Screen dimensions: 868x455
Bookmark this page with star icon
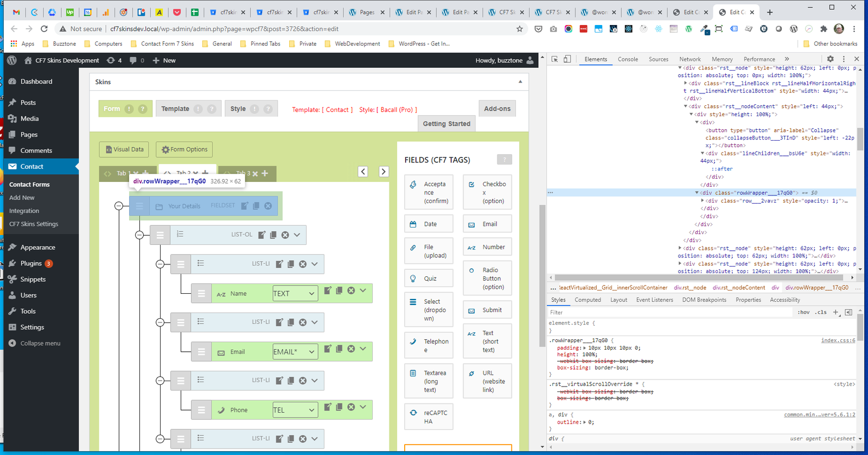tap(519, 29)
